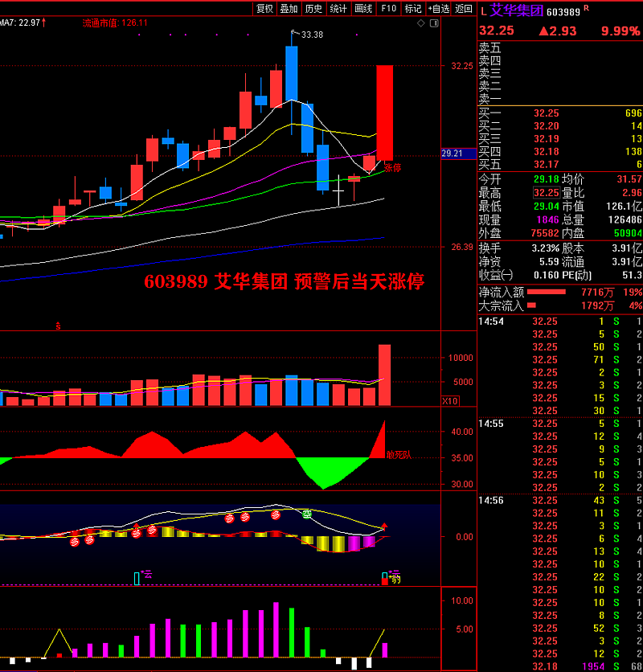Viewport: 643px width, 672px height.
Task: Click the 标记 mark button
Action: coord(413,8)
